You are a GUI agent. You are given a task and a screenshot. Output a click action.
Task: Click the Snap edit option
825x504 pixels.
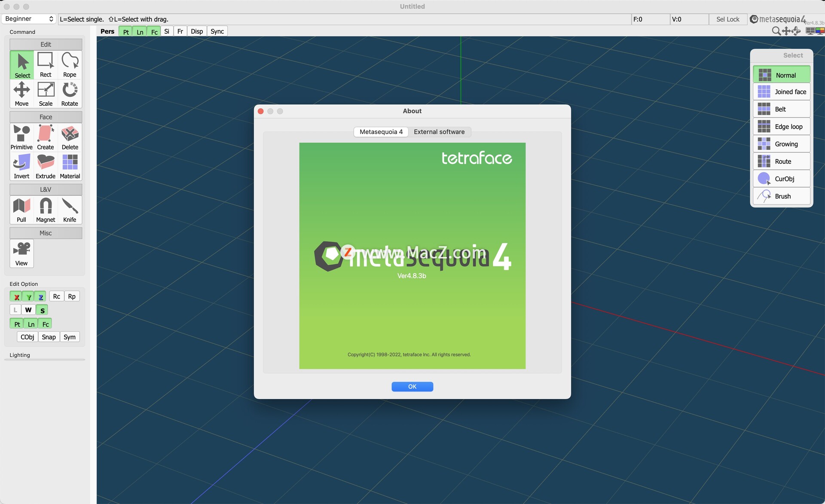pos(48,336)
